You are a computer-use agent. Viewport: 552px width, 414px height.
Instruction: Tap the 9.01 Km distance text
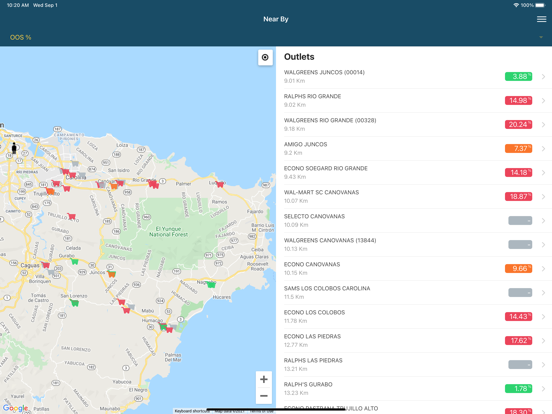click(x=294, y=81)
